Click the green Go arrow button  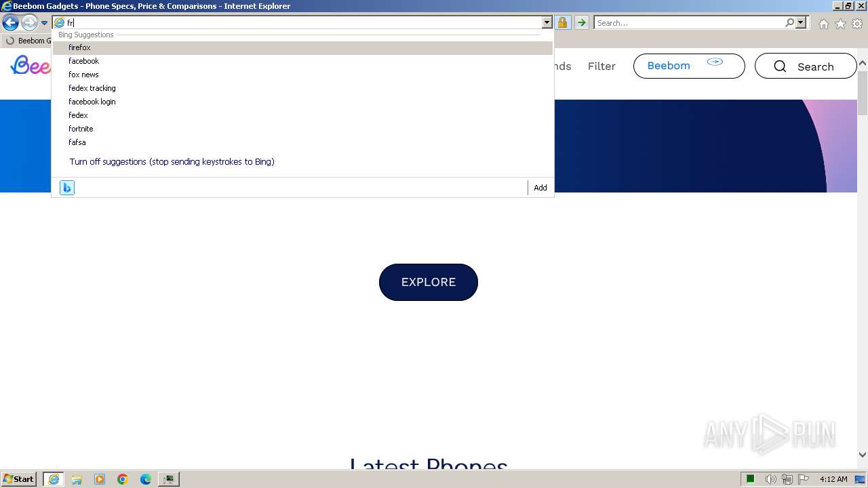[x=582, y=23]
